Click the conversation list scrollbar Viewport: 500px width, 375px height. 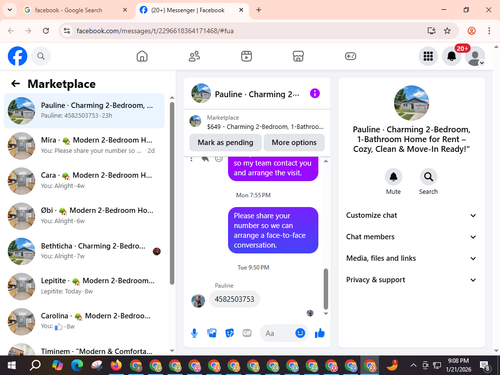coord(172,193)
